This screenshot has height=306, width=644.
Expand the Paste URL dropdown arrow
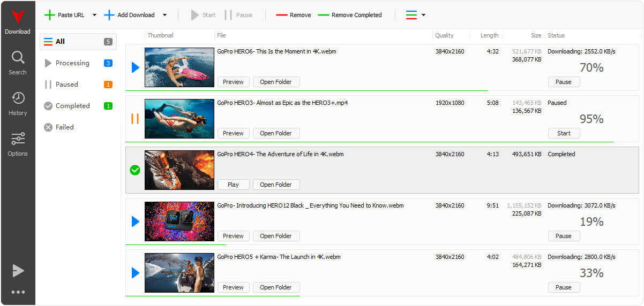[x=94, y=15]
